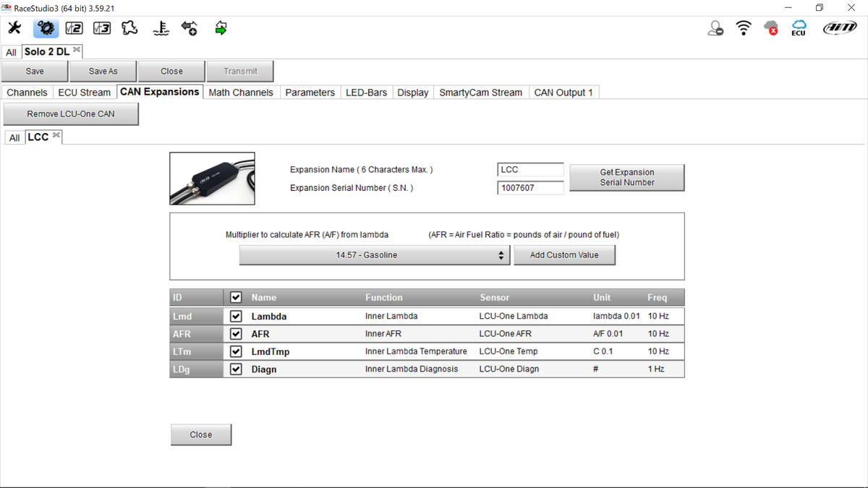Select the gear configurations icon
Viewport: 868px width, 488px height.
(46, 28)
